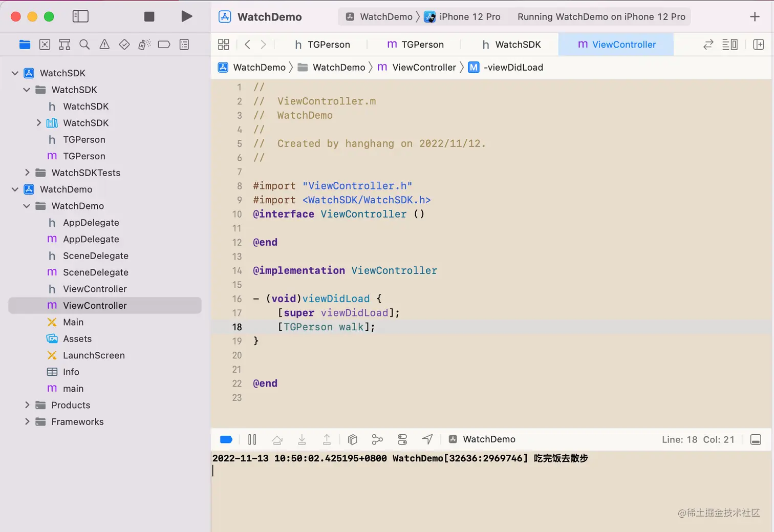Add an editor on the right
The height and width of the screenshot is (532, 774).
(759, 45)
